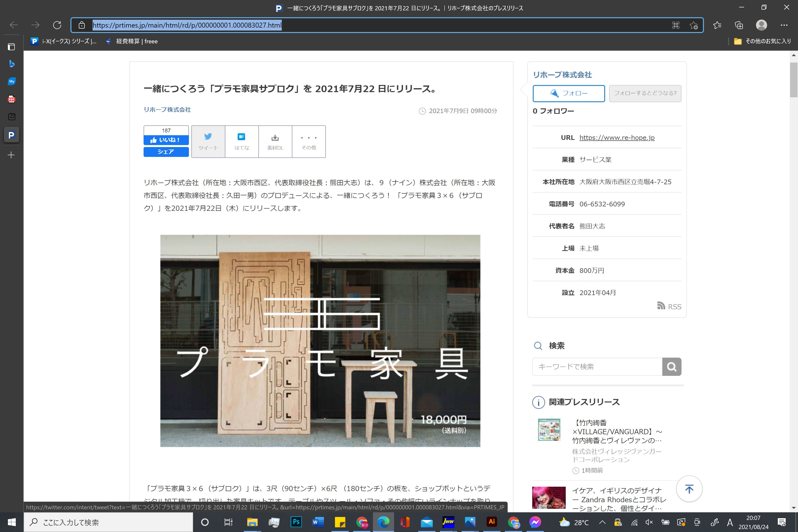Refresh the page in the browser toolbar
The image size is (798, 532).
click(57, 25)
